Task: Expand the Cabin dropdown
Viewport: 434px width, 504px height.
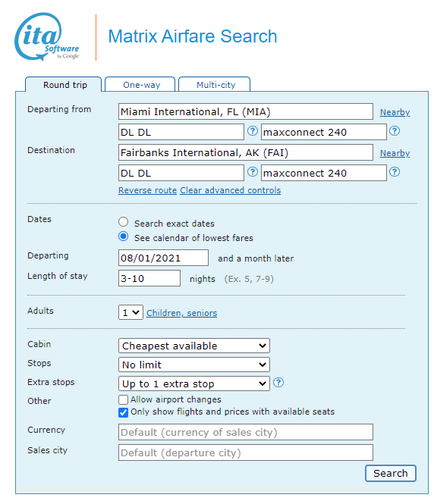Action: tap(194, 346)
